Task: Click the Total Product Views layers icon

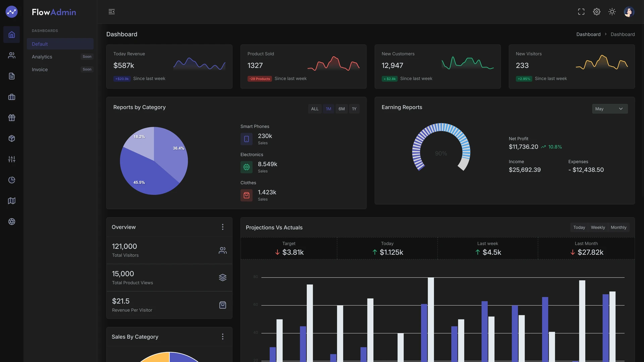Action: (223, 278)
